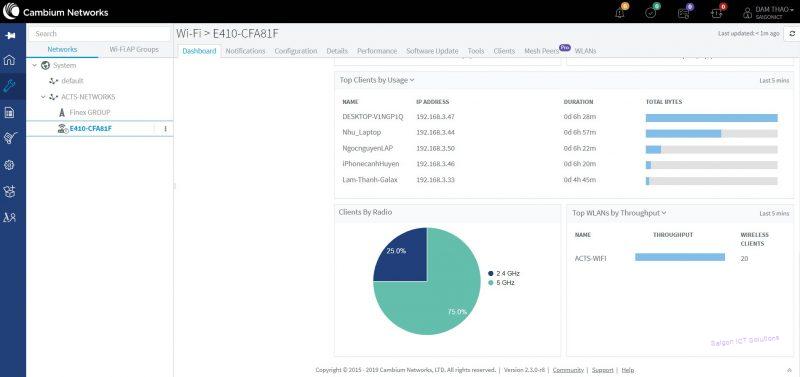Click the ACTS-WIFI WLAN name

pos(590,259)
